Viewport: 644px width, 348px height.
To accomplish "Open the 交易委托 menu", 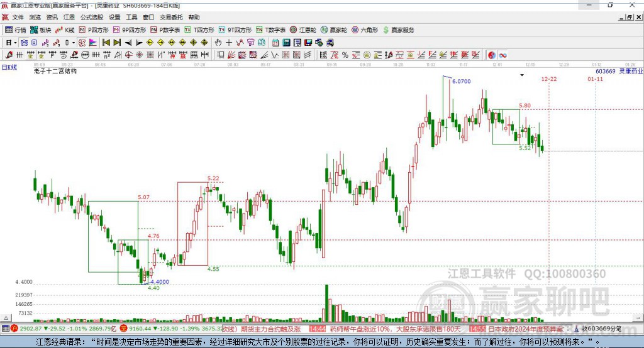I will pos(171,17).
